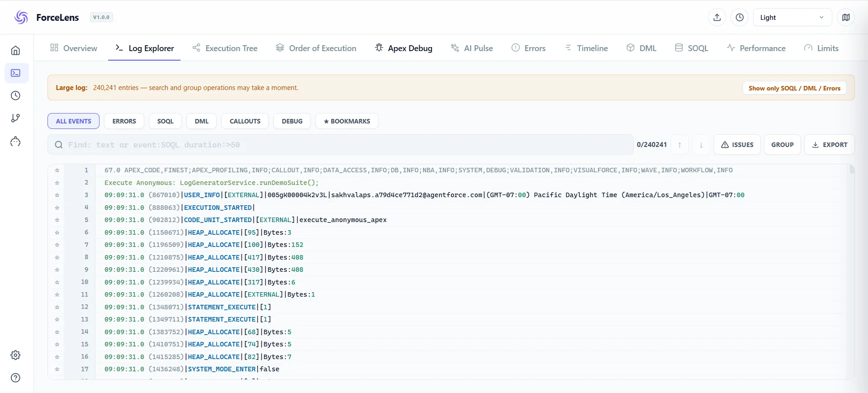The height and width of the screenshot is (393, 868).
Task: Click the search magnifier icon in Find box
Action: [x=59, y=145]
